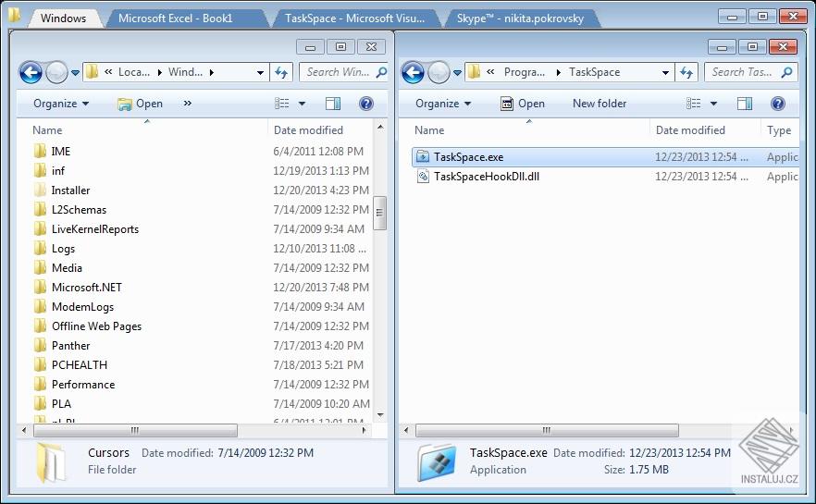Image resolution: width=816 pixels, height=504 pixels.
Task: Open view options arrow in TaskSpace explorer
Action: pos(713,104)
